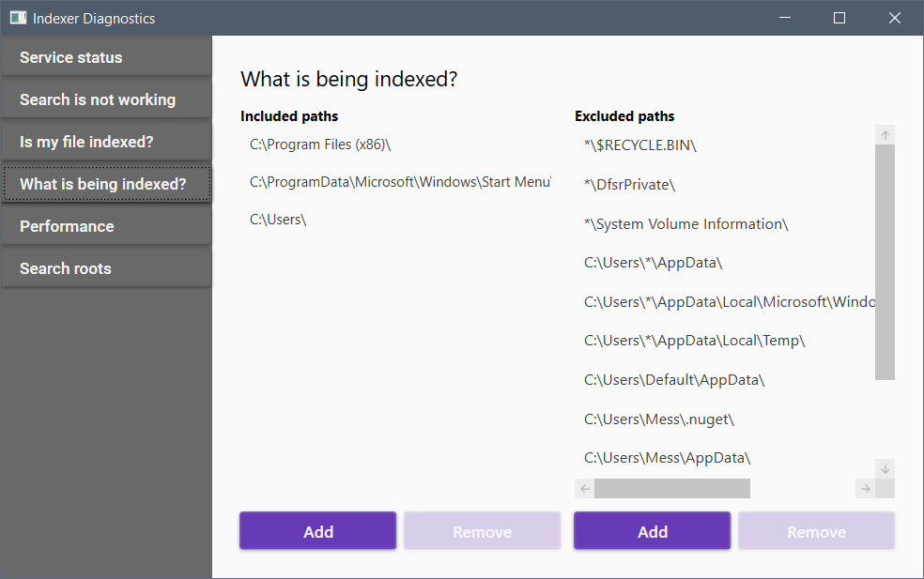This screenshot has width=924, height=579.
Task: Switch to Search is not working page
Action: (106, 99)
